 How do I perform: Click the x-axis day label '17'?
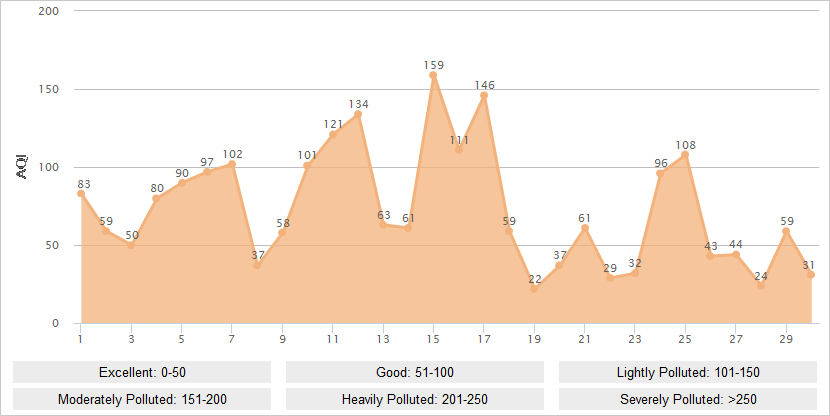click(x=484, y=339)
